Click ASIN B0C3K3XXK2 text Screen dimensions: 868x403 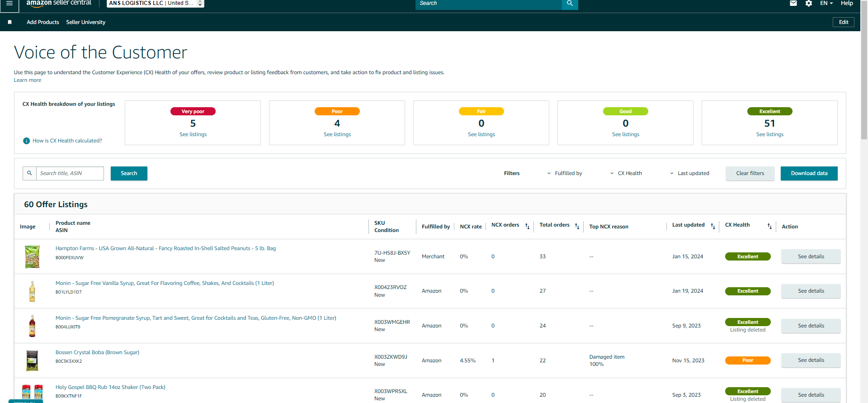[69, 361]
